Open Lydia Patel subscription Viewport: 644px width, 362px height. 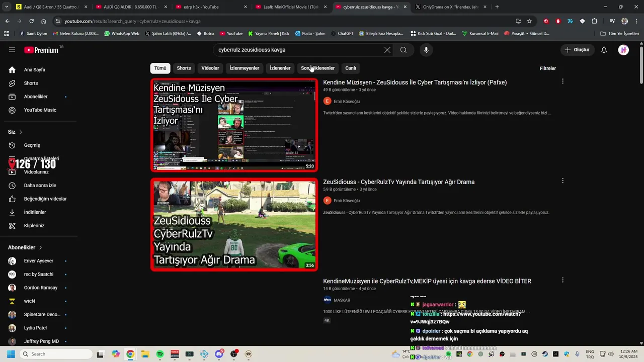point(35,328)
